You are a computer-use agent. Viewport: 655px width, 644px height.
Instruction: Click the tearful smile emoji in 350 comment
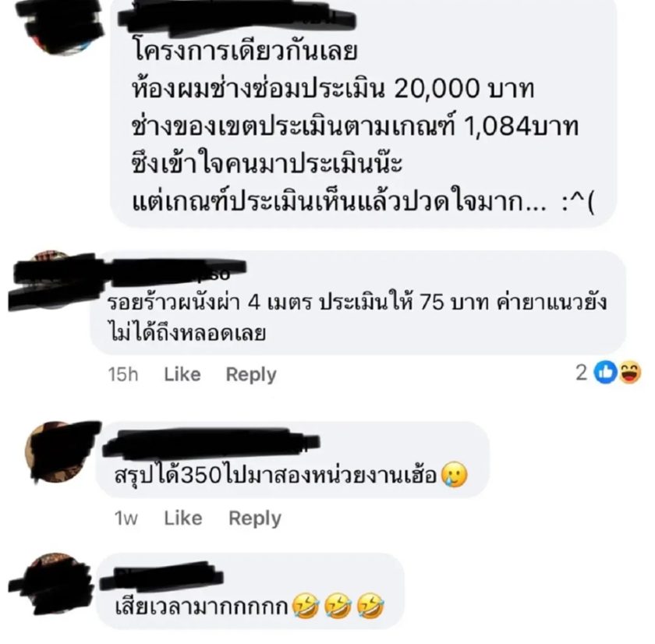tap(455, 476)
